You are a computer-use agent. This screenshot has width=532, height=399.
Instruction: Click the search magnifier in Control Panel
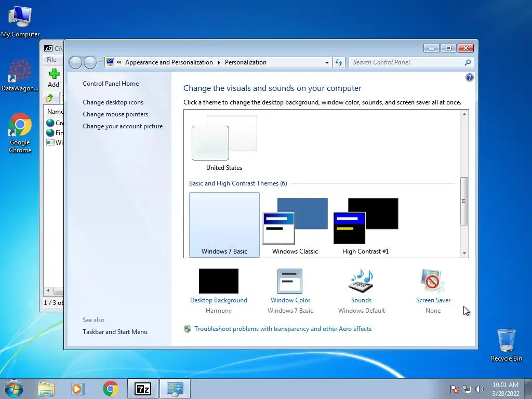468,62
